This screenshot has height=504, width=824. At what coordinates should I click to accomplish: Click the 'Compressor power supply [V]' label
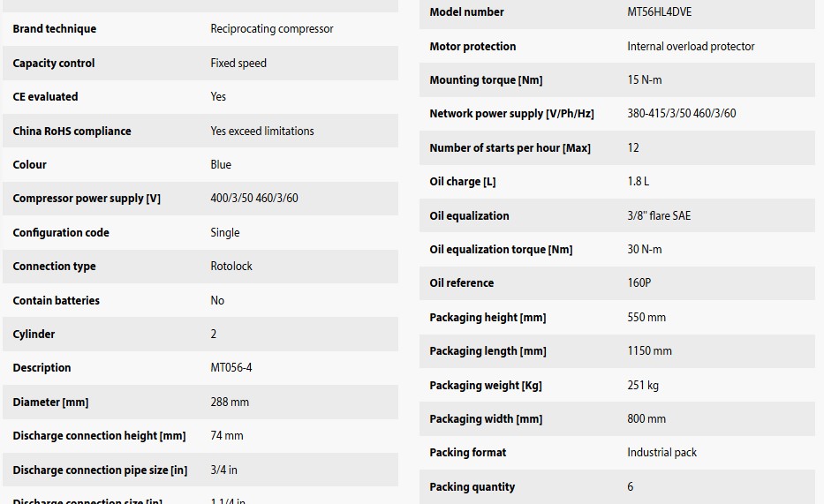coord(87,199)
